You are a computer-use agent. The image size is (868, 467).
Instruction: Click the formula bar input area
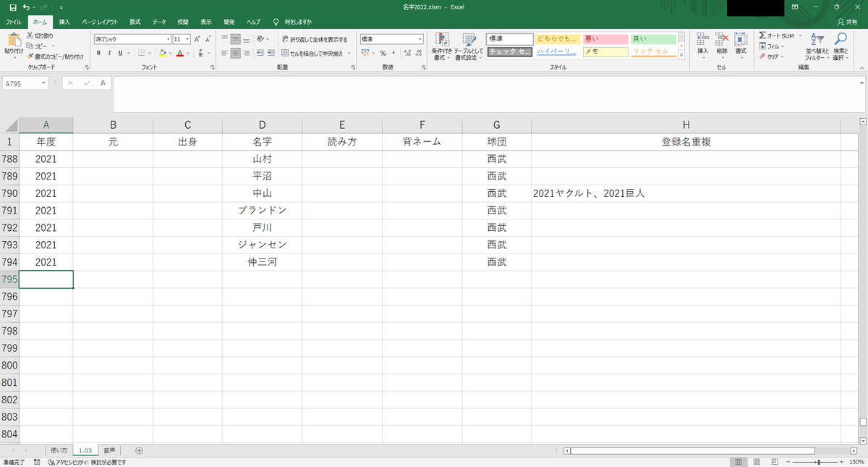click(x=488, y=94)
